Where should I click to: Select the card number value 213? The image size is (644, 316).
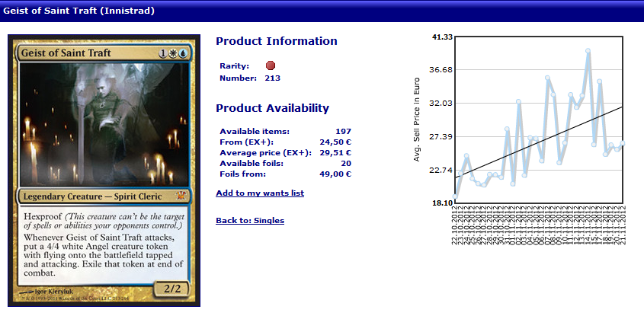click(x=273, y=78)
